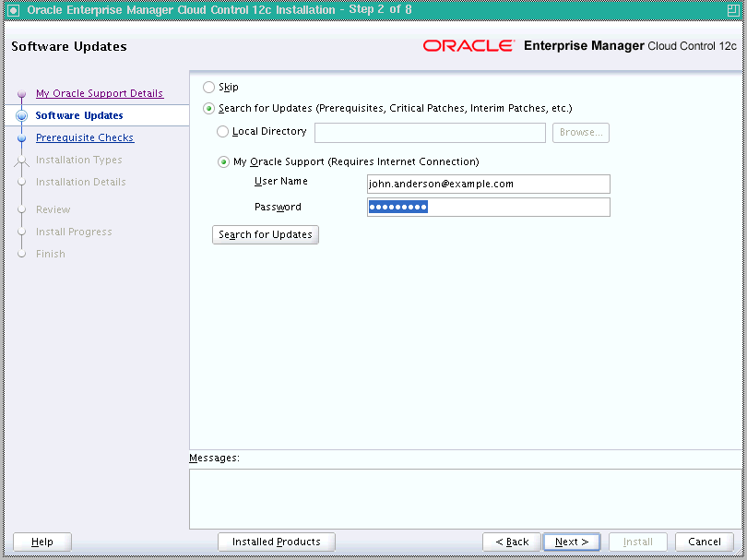The height and width of the screenshot is (560, 747).
Task: Click the Software Updates current step bullet
Action: [x=21, y=116]
